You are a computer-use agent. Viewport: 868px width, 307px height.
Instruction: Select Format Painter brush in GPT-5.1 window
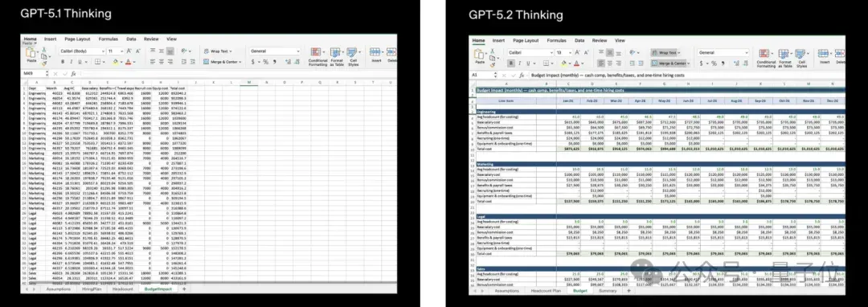point(44,63)
